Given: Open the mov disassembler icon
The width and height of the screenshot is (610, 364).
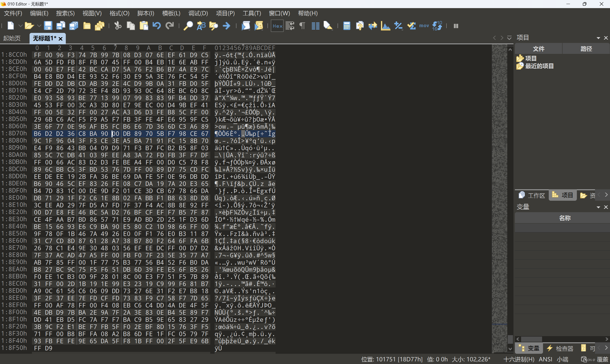Looking at the screenshot, I should click(424, 26).
